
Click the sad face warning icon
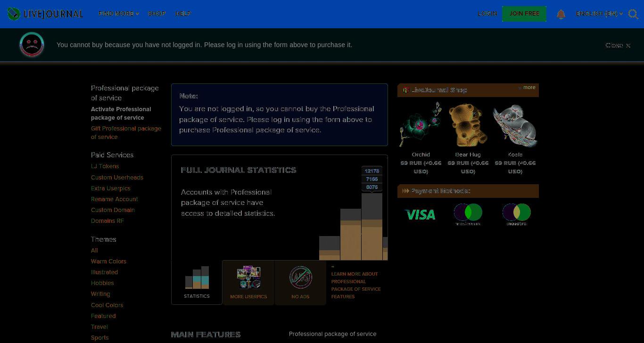point(32,45)
